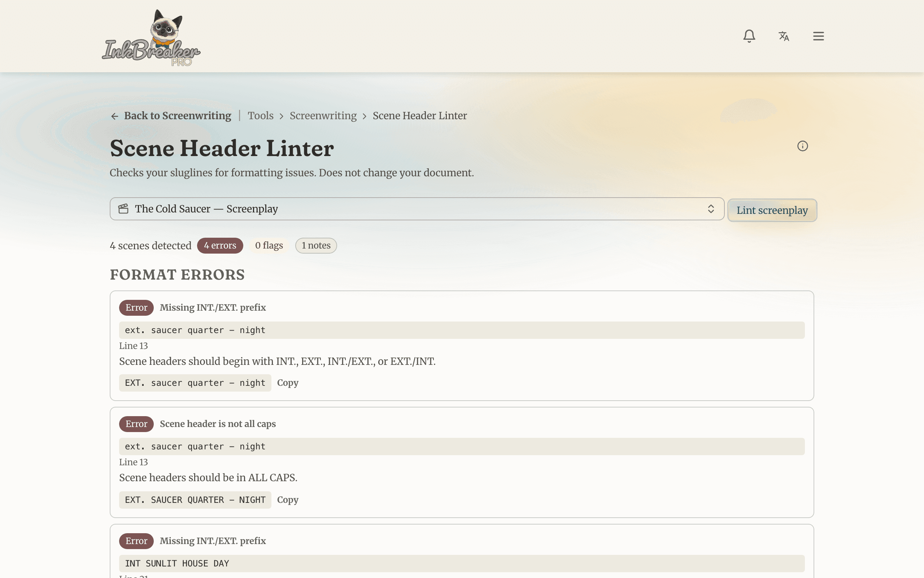
Task: Click the InkBreaker Pro cat logo
Action: [x=151, y=38]
